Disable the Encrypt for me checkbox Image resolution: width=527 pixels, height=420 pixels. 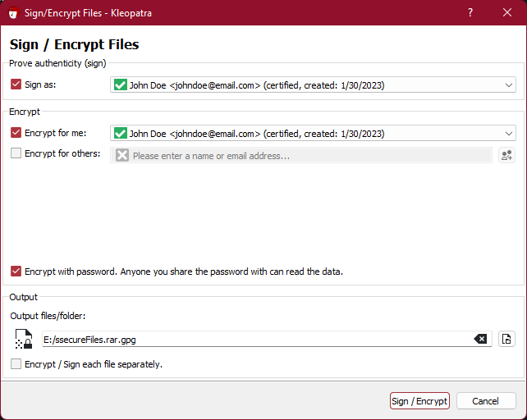(x=16, y=132)
